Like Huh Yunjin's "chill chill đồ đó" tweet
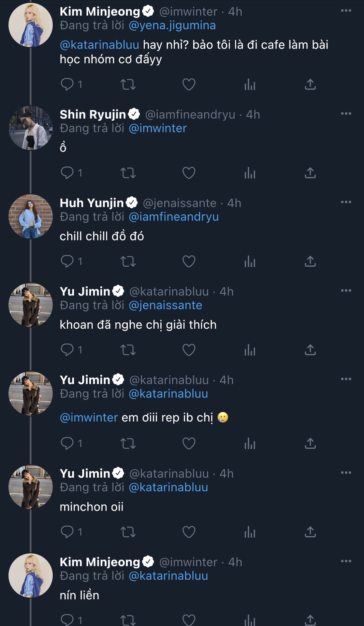 point(189,261)
